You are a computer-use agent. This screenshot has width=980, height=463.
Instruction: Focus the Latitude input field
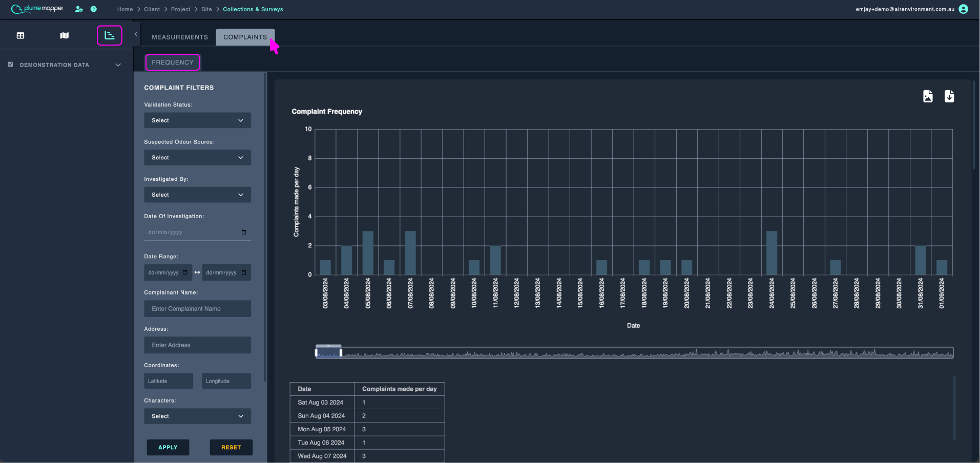point(169,381)
